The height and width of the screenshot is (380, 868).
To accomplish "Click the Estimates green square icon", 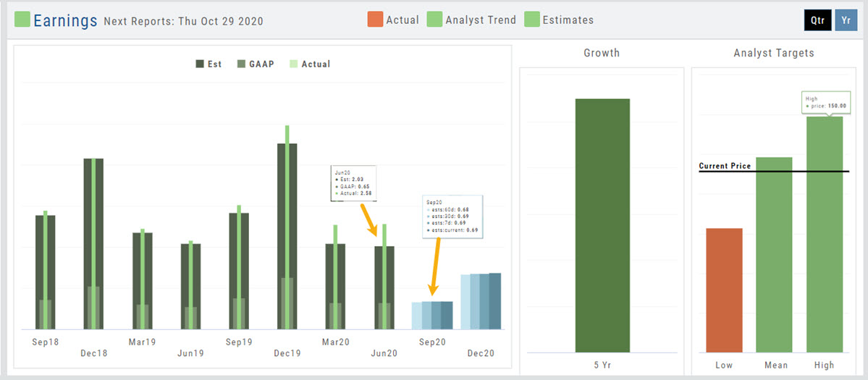I will (x=532, y=20).
